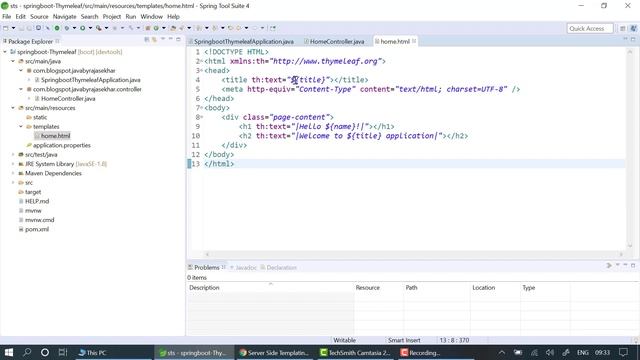
Task: Click the New Java Package icon
Action: (x=148, y=28)
